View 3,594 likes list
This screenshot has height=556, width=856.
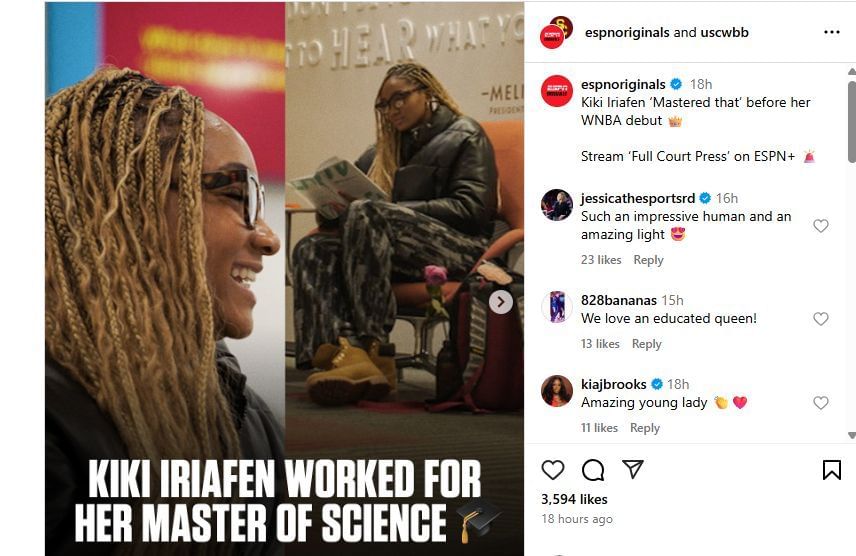pyautogui.click(x=574, y=499)
